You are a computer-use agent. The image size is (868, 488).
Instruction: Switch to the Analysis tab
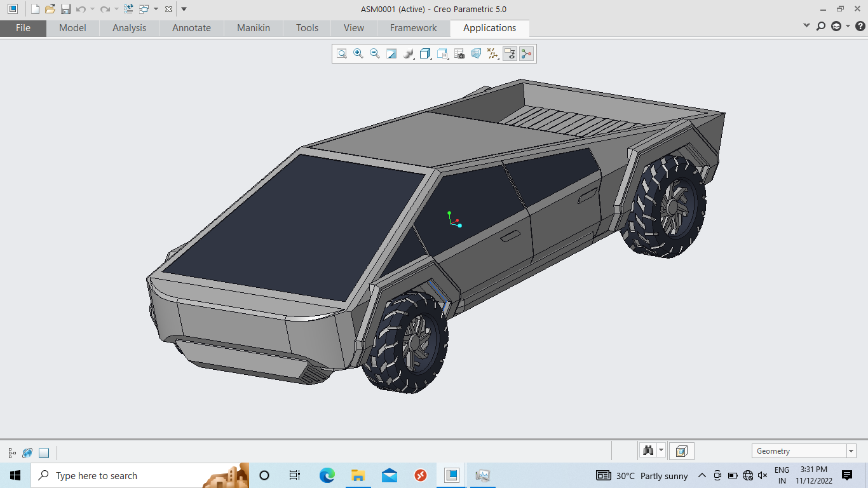point(129,28)
